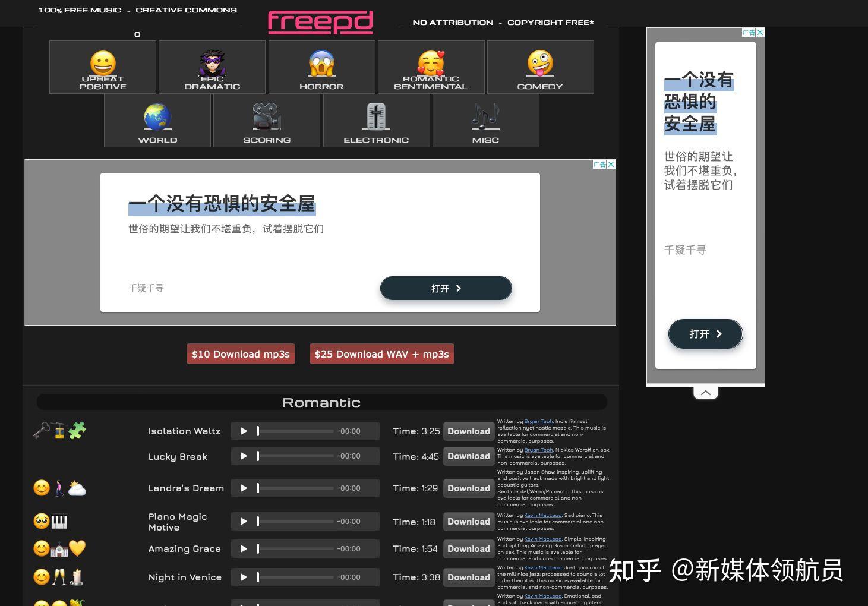The image size is (868, 606).
Task: Open the banner ad 打开 button
Action: [446, 288]
